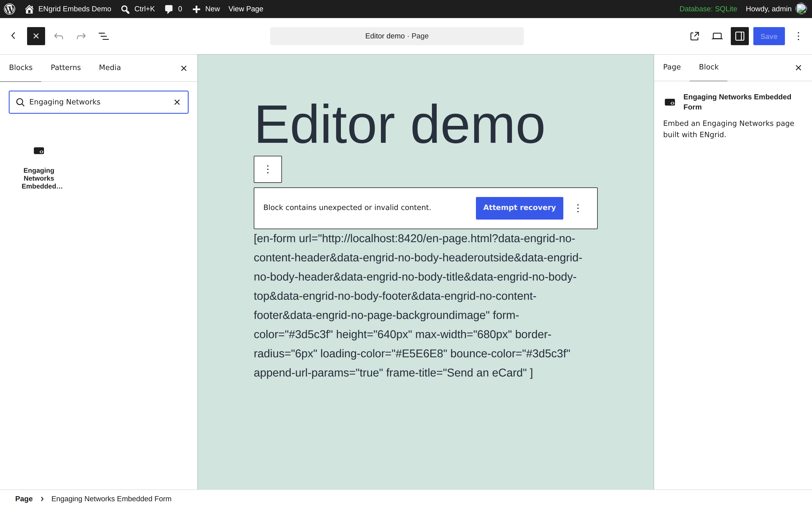Open the comments bubble in admin bar
Viewport: 812px width, 508px height.
click(173, 9)
